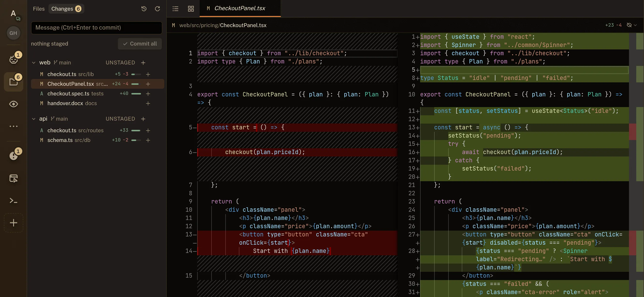Collapse the api repository group

coord(34,119)
